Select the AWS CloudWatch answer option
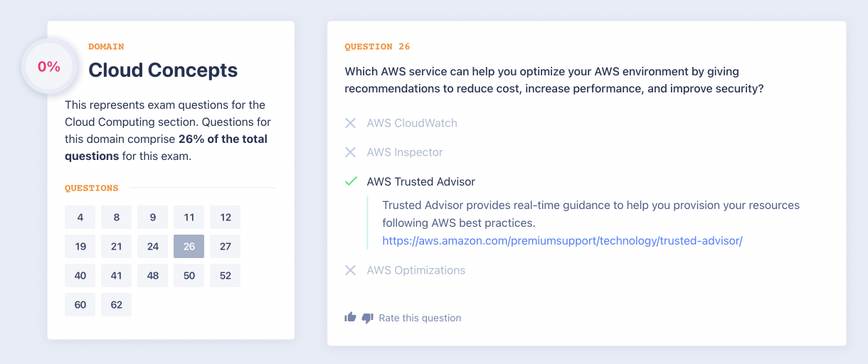The image size is (868, 364). point(412,123)
